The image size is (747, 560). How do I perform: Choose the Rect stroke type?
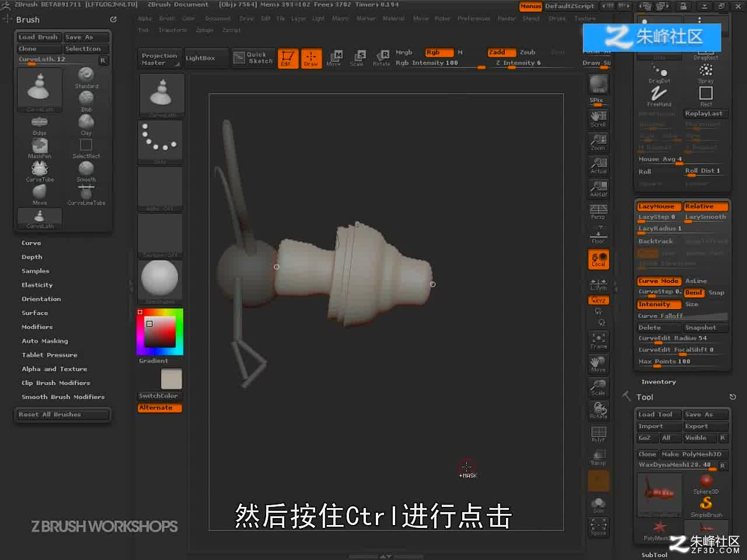pos(706,96)
